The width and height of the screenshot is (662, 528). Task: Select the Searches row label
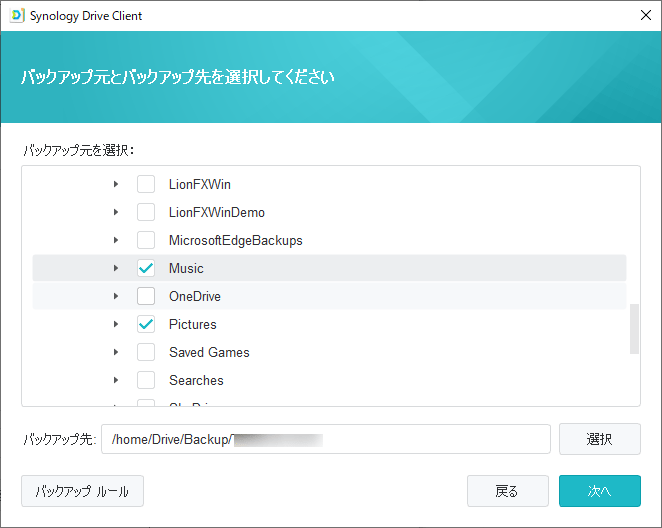click(x=196, y=380)
